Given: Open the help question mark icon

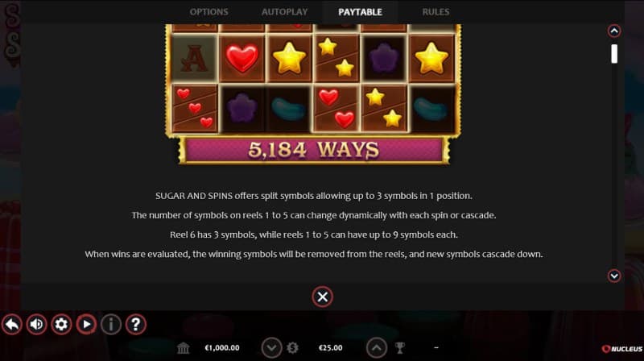Looking at the screenshot, I should click(x=135, y=325).
